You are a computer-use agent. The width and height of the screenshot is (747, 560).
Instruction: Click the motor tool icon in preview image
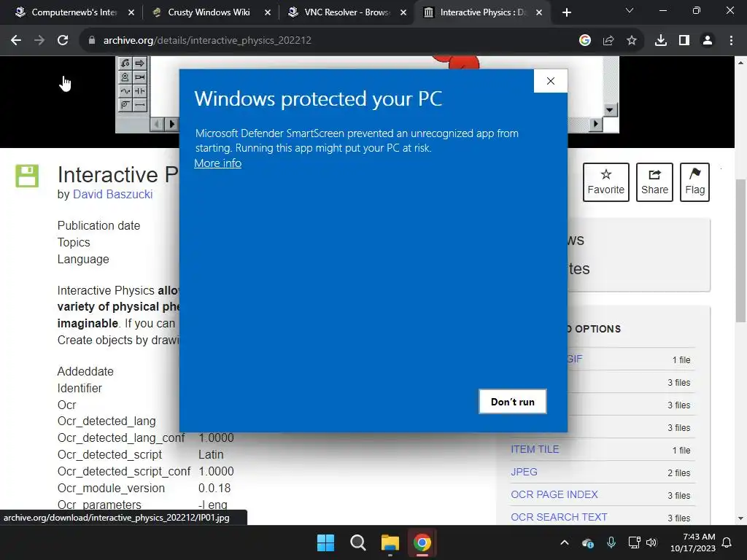point(125,77)
